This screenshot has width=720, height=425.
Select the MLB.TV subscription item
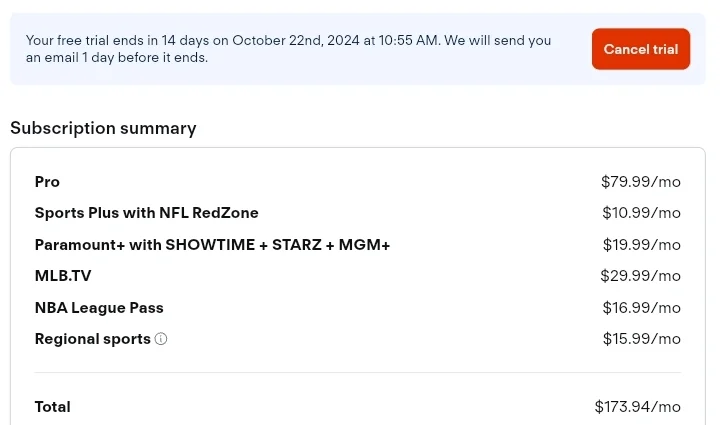[63, 276]
